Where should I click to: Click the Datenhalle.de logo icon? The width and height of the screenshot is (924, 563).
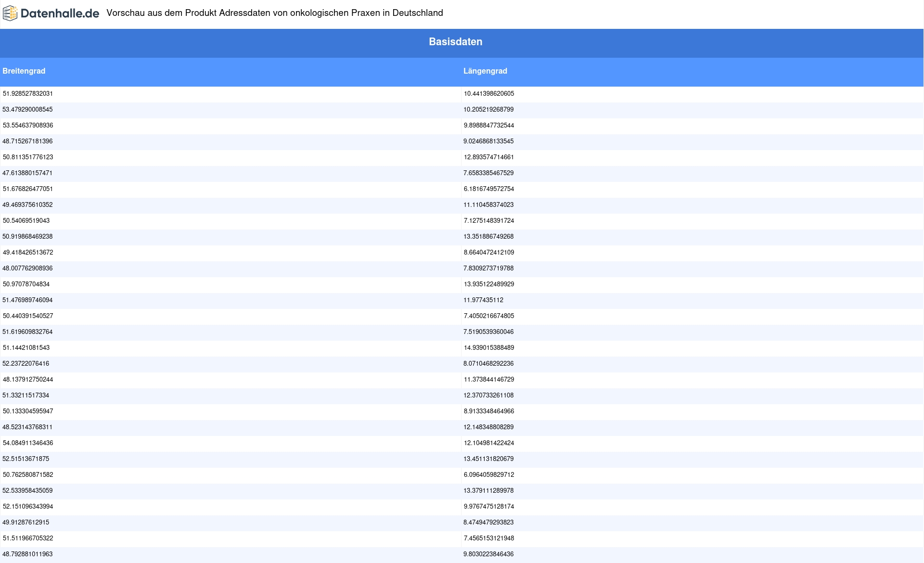(10, 13)
